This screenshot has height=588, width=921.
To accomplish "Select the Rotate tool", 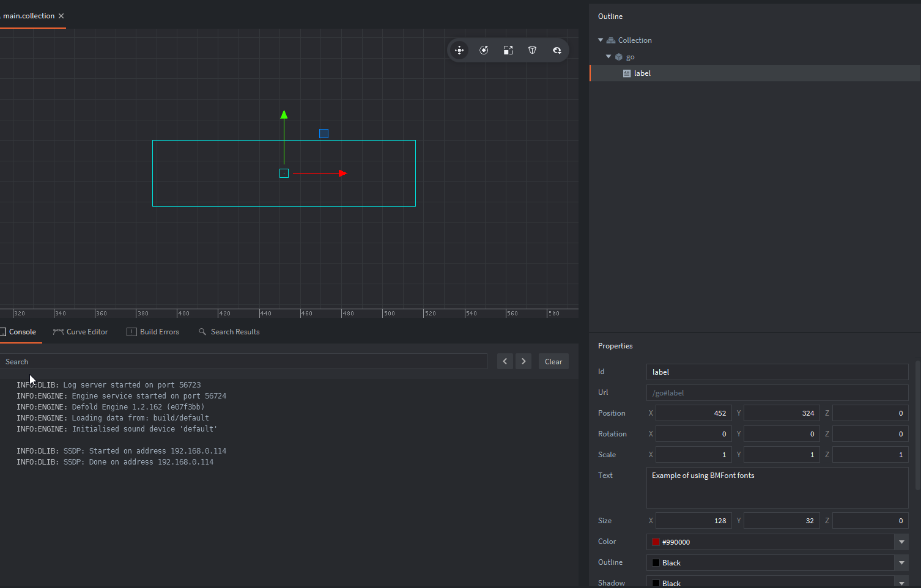I will tap(484, 50).
